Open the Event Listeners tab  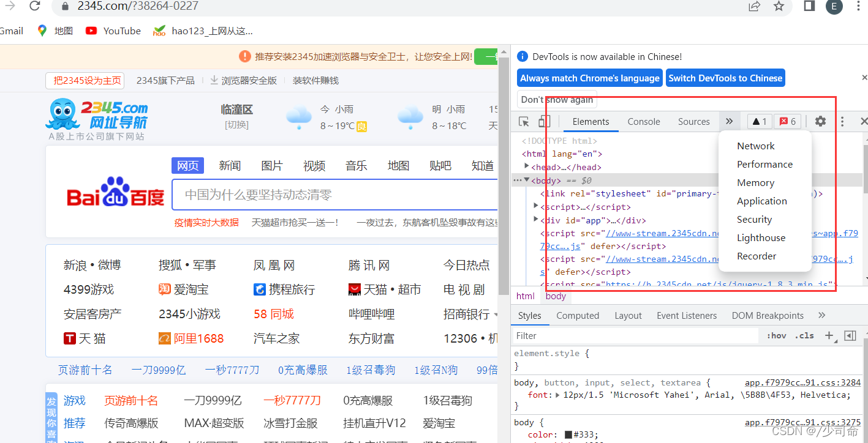click(x=687, y=315)
